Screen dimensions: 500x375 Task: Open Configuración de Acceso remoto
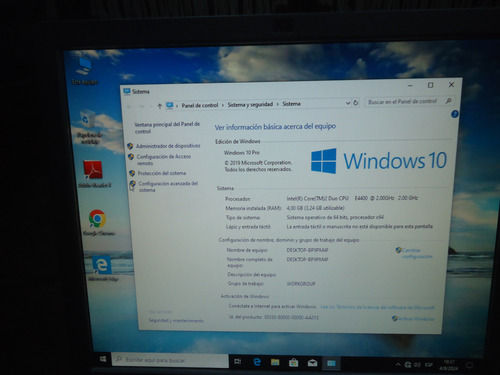tap(164, 160)
